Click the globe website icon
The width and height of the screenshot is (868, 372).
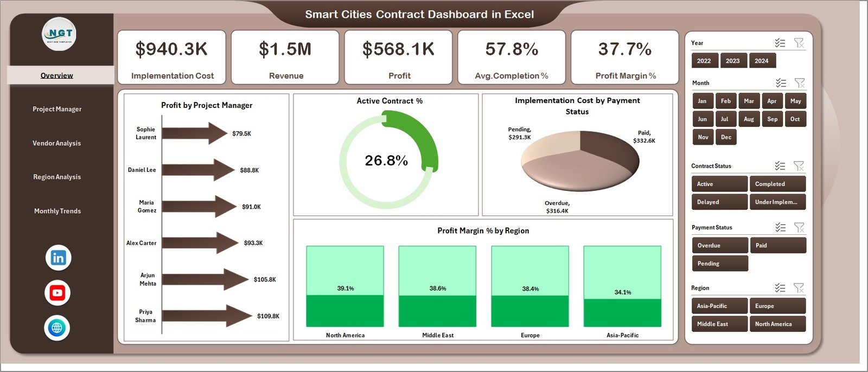click(x=57, y=328)
